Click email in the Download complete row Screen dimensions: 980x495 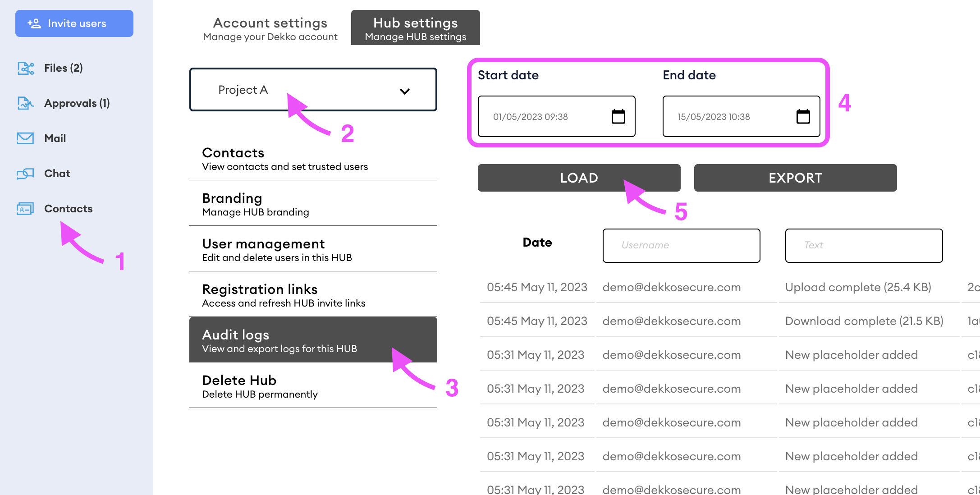tap(672, 321)
